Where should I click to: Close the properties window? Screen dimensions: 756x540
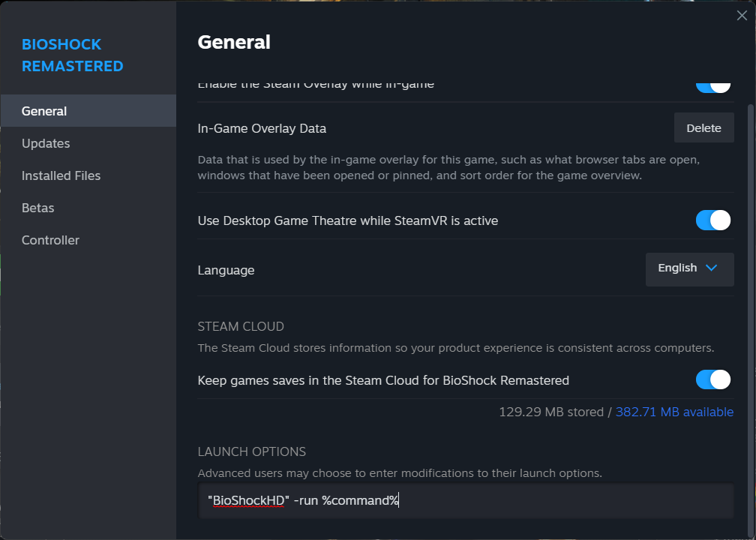742,16
